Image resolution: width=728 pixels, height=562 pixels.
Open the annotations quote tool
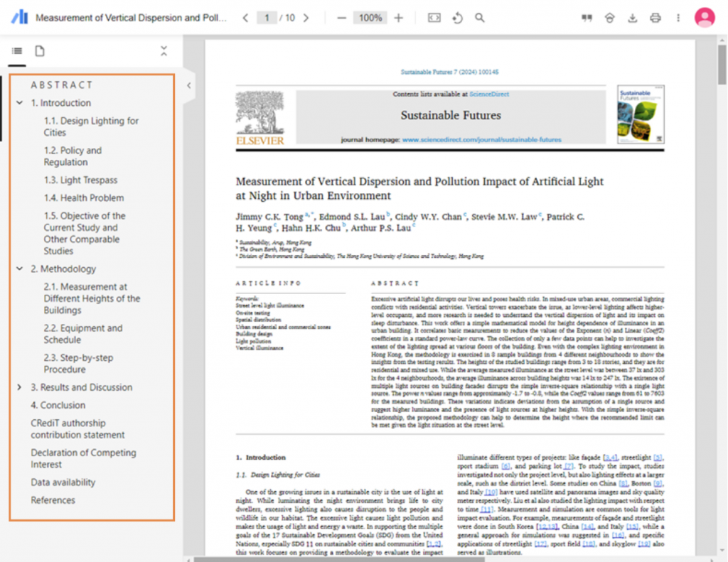[x=587, y=18]
